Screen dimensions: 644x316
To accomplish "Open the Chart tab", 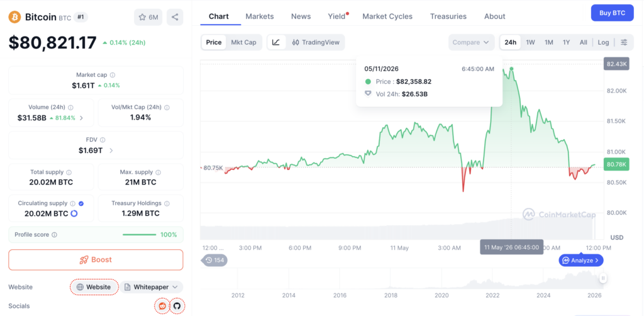I will 218,16.
